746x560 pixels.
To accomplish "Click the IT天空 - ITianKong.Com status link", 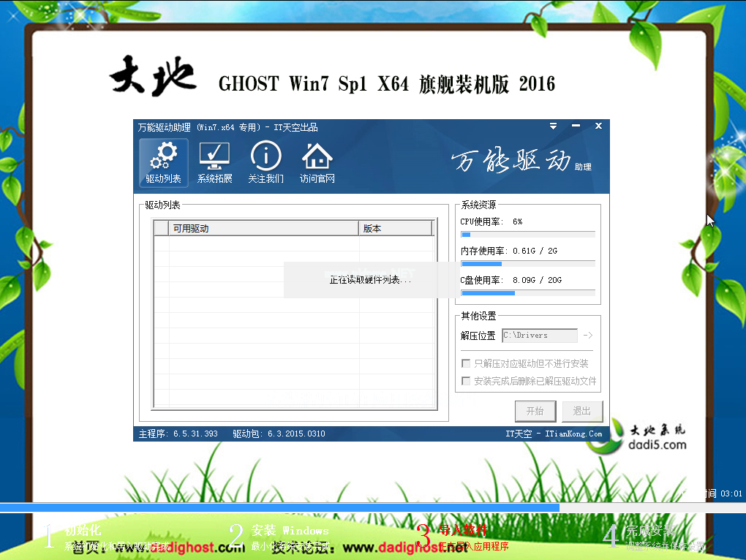I will [x=554, y=434].
